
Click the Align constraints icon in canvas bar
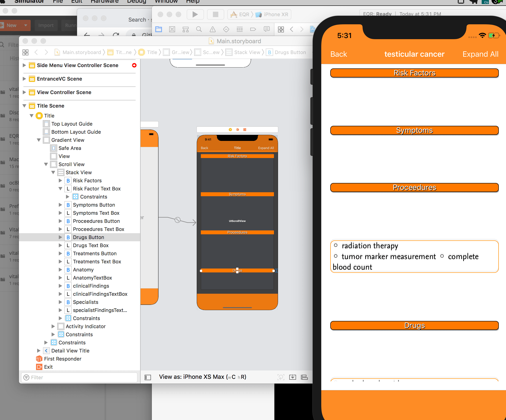tap(304, 377)
